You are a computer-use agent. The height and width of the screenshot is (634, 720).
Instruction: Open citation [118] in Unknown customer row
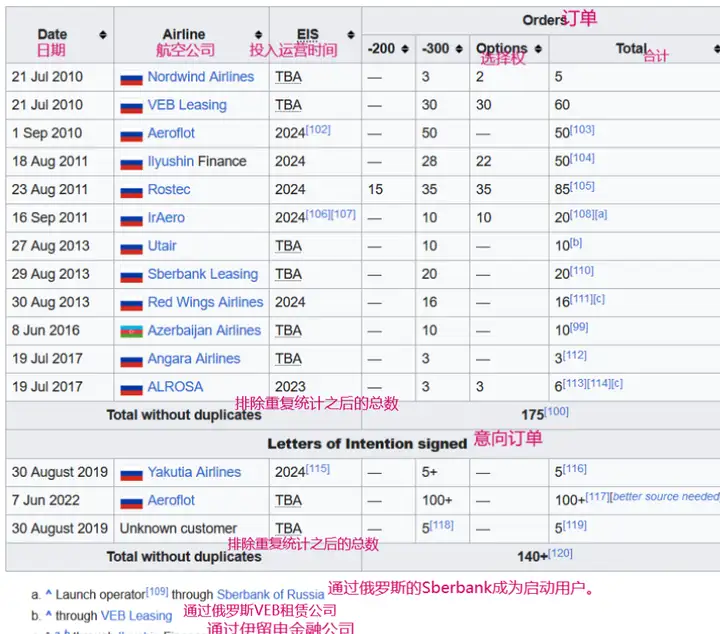(441, 525)
